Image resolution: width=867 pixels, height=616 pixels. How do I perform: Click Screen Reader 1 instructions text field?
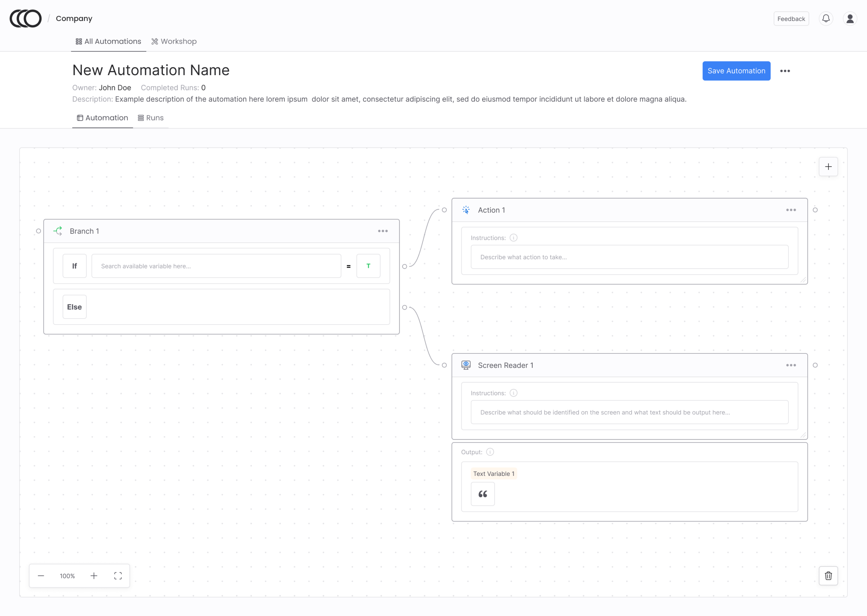click(630, 412)
